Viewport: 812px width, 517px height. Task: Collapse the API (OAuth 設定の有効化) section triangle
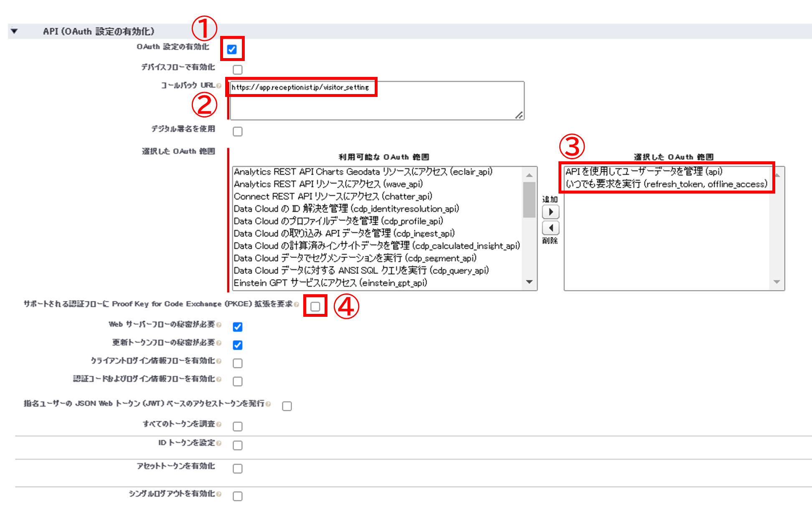(x=14, y=31)
